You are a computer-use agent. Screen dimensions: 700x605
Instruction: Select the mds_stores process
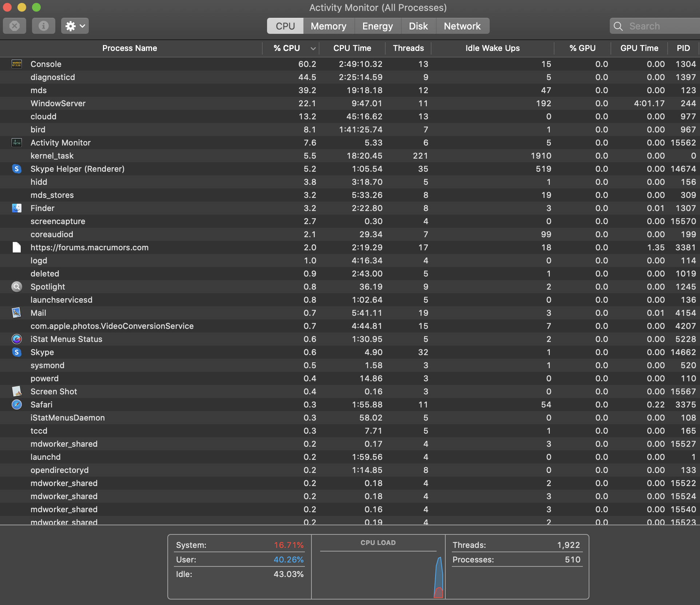[350, 195]
